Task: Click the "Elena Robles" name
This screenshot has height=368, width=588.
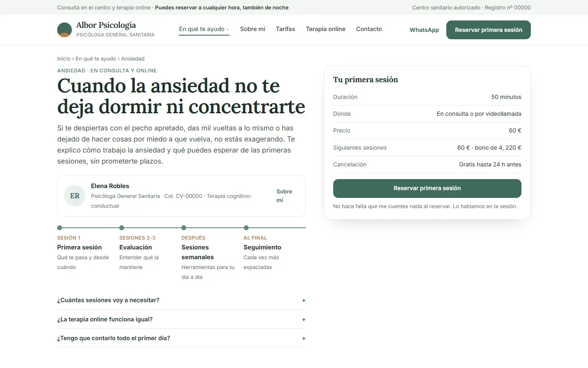Action: pos(110,186)
